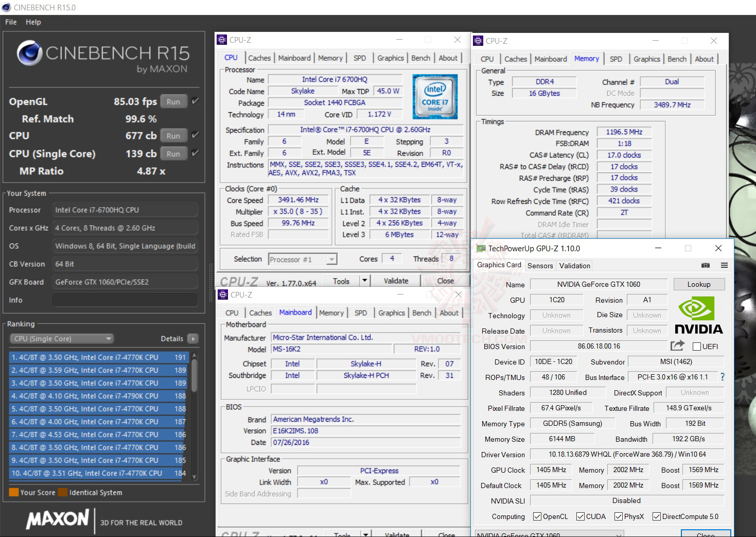756x537 pixels.
Task: Run the OpenGL benchmark
Action: (x=173, y=102)
